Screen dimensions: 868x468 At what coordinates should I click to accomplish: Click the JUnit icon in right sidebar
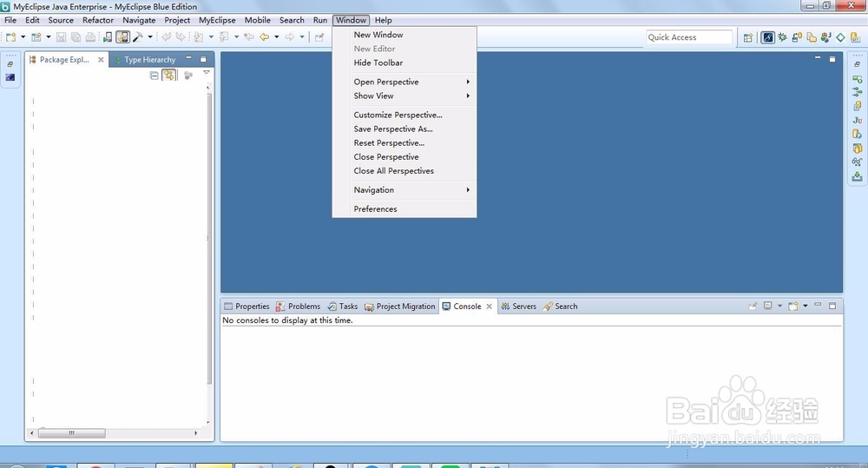tap(857, 120)
